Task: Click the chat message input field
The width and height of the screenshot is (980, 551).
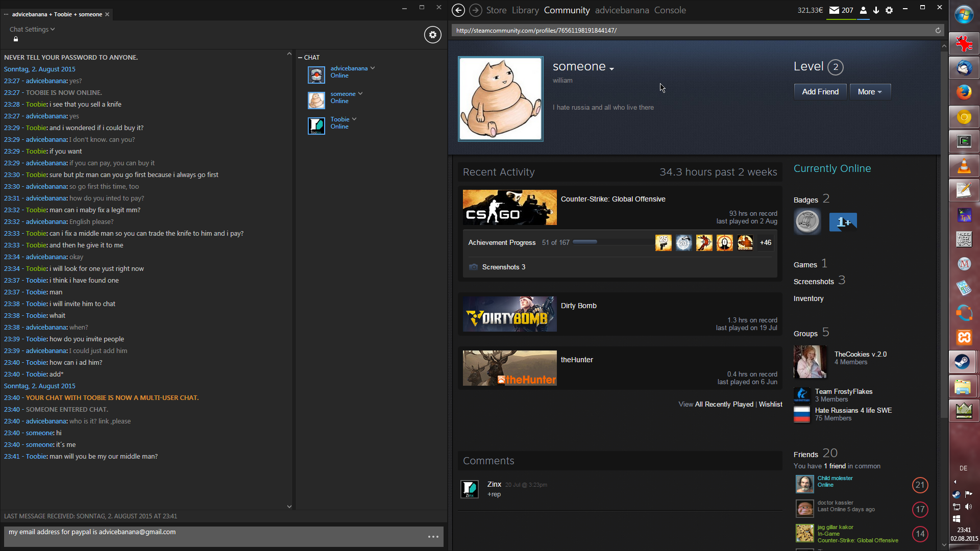Action: (x=214, y=536)
